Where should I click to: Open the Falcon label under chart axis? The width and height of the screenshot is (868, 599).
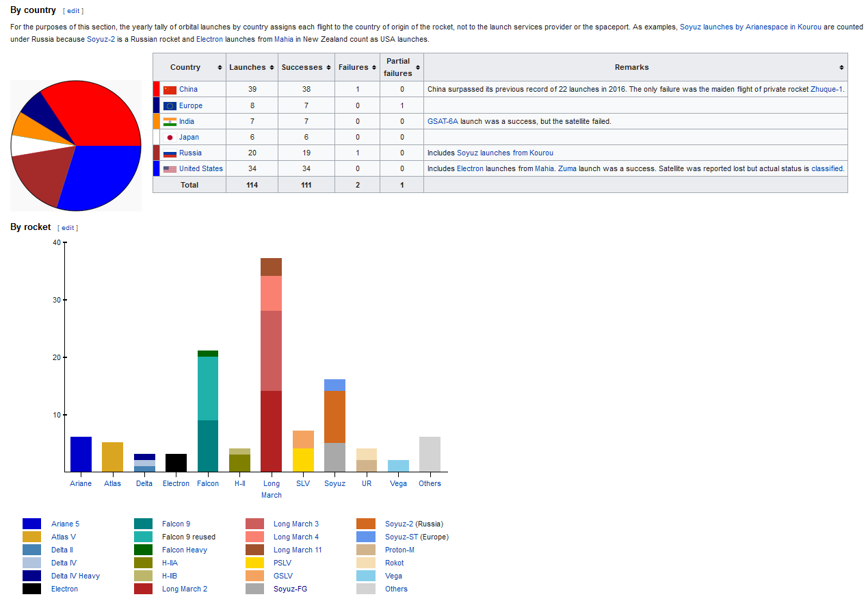tap(208, 483)
